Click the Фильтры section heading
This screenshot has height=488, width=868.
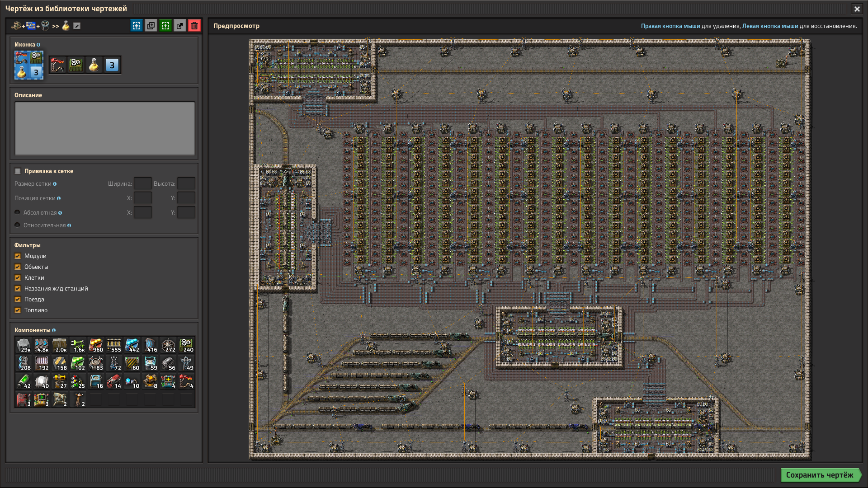point(28,245)
